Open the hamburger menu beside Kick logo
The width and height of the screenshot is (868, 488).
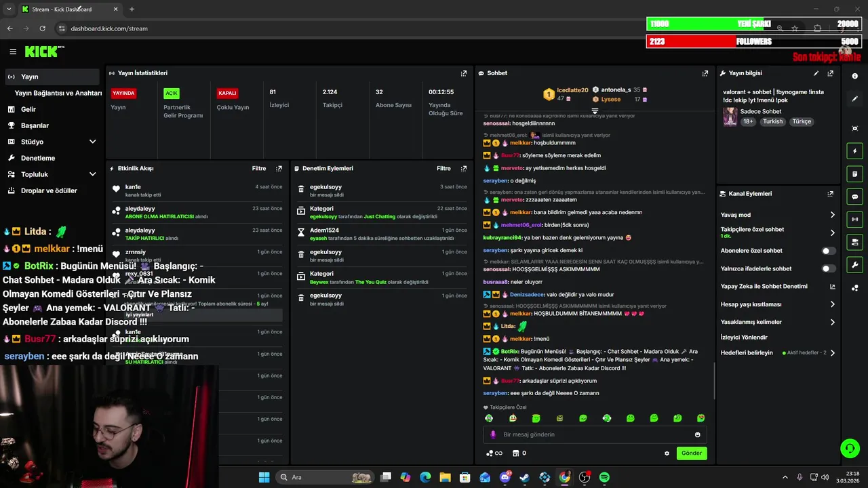coord(13,52)
